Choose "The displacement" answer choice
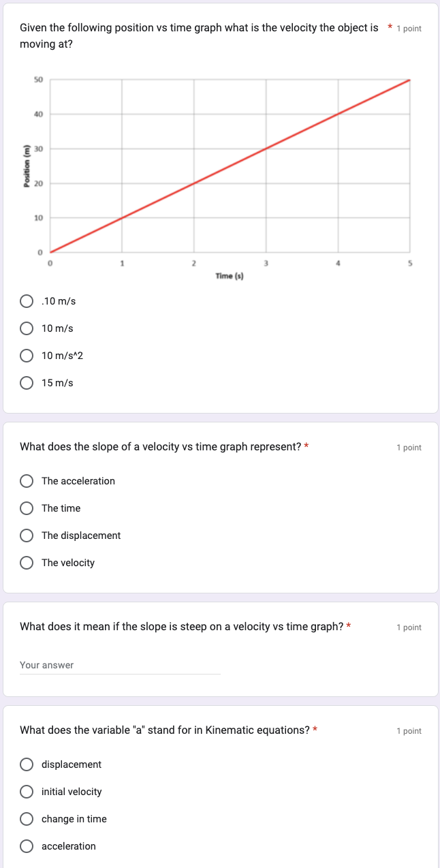This screenshot has height=868, width=440. coord(27,535)
